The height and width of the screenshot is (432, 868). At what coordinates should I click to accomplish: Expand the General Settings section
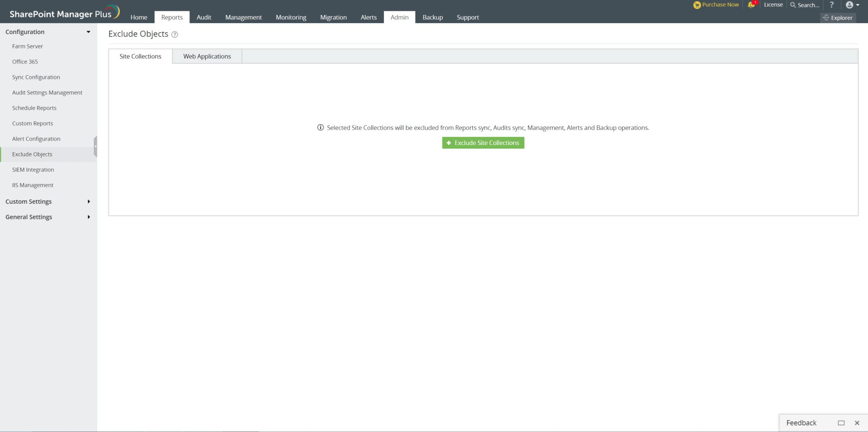88,217
